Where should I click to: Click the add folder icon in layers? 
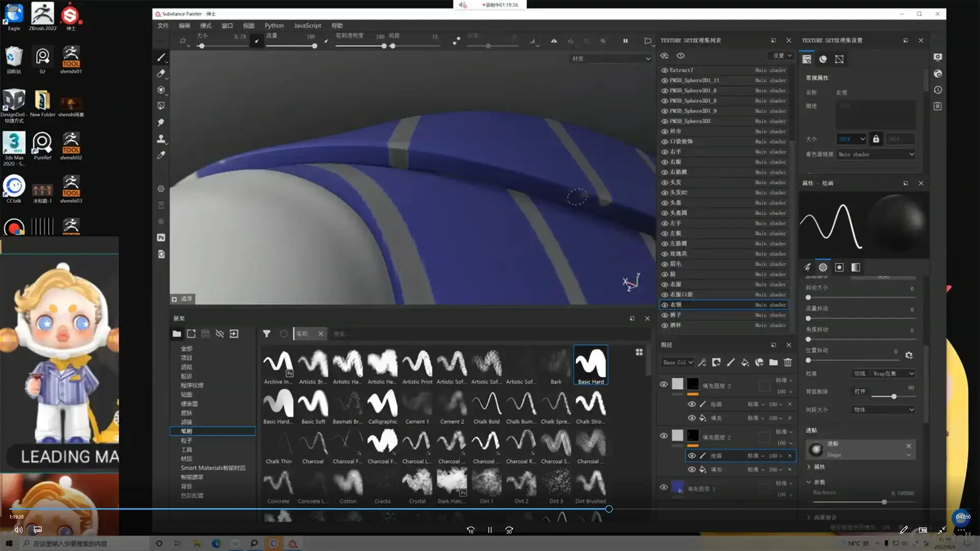pos(773,362)
